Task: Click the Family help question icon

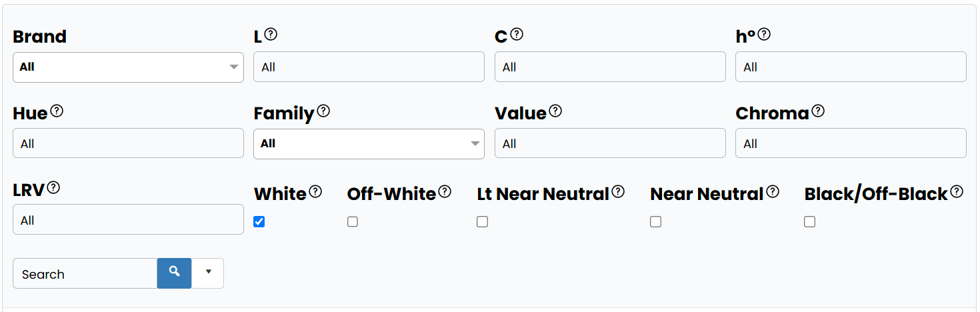Action: coord(323,111)
